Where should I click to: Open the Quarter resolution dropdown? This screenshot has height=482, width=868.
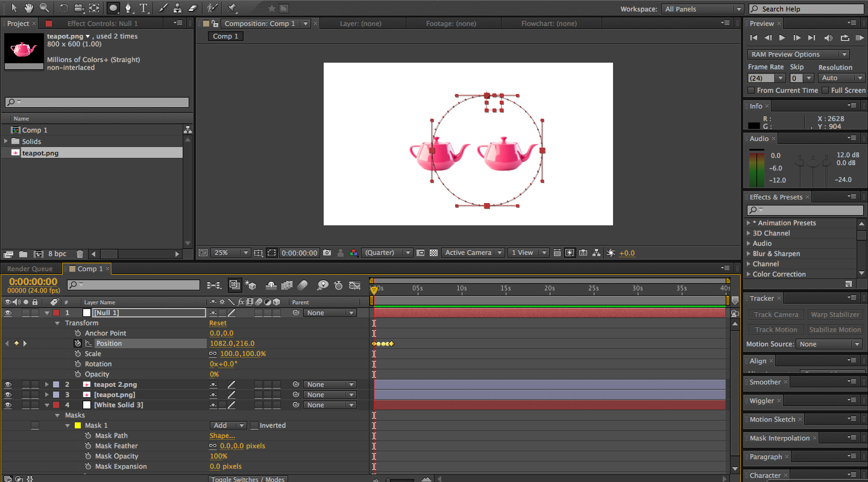coord(387,253)
